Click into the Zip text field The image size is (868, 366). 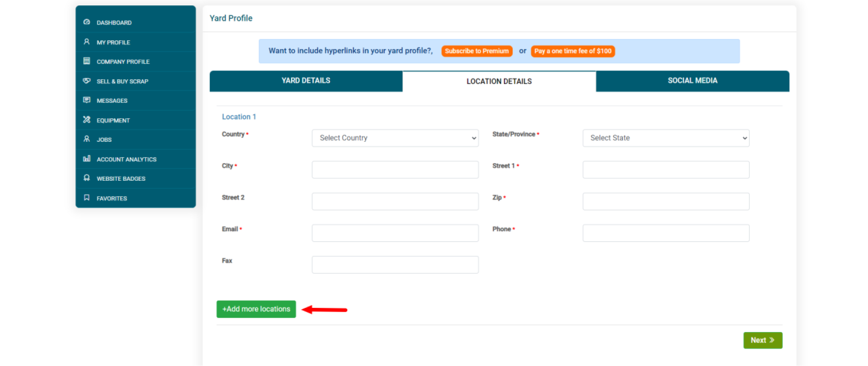(x=666, y=202)
